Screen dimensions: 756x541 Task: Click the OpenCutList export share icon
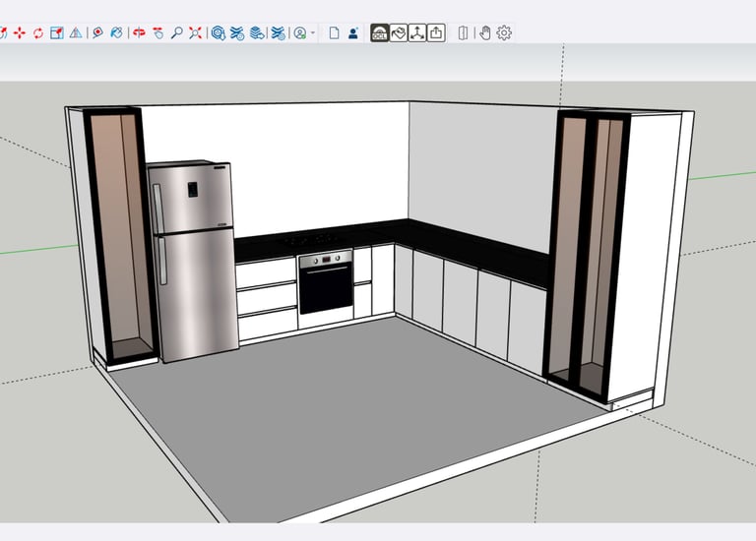point(436,32)
